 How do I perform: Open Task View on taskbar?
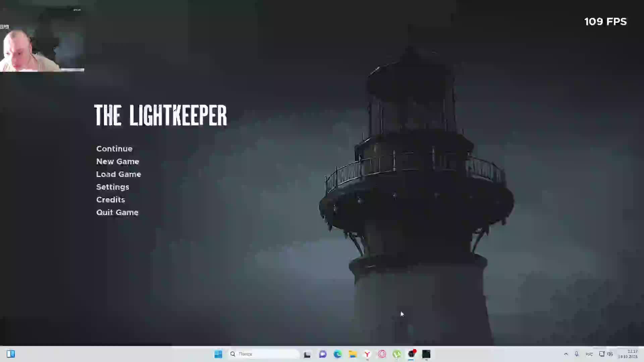click(307, 354)
